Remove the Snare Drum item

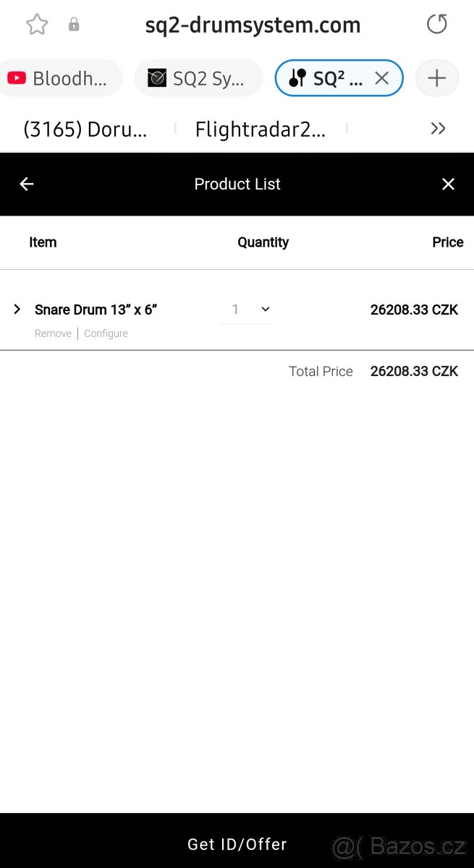click(x=53, y=333)
